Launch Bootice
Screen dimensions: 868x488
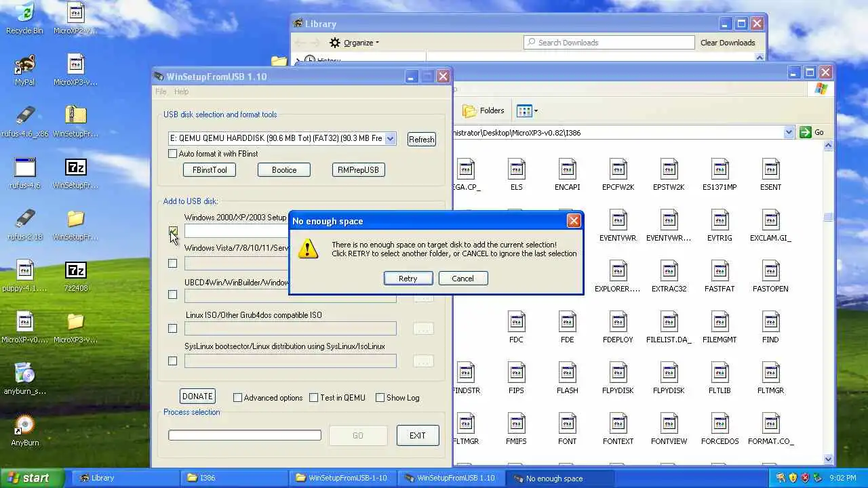[x=284, y=170]
